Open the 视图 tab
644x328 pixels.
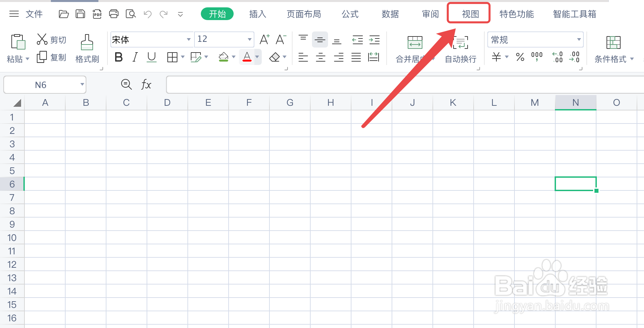470,14
